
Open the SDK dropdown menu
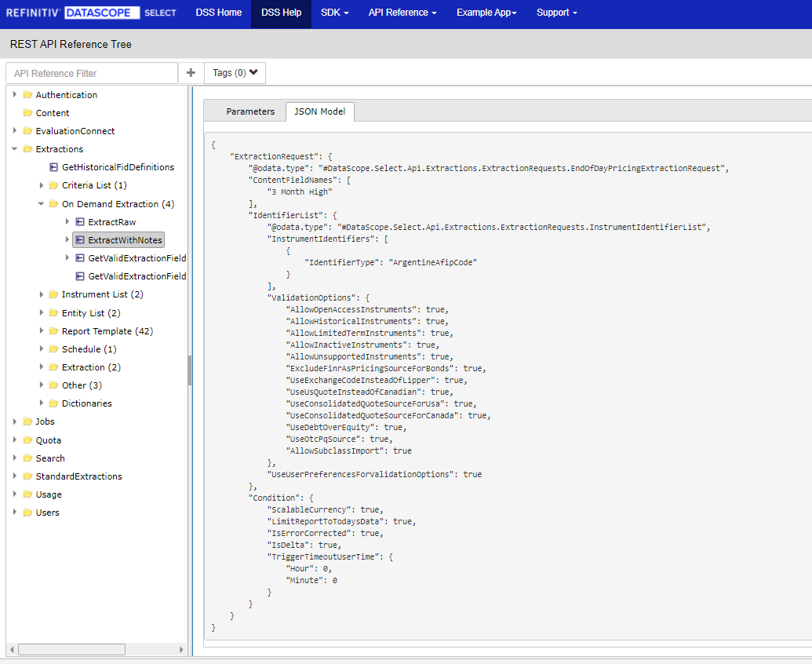[x=335, y=13]
